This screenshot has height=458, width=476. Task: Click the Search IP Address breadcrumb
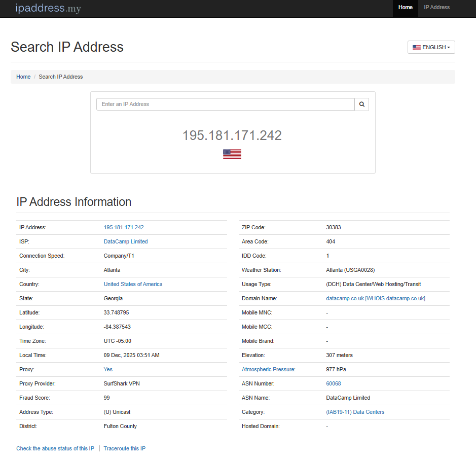(x=60, y=77)
